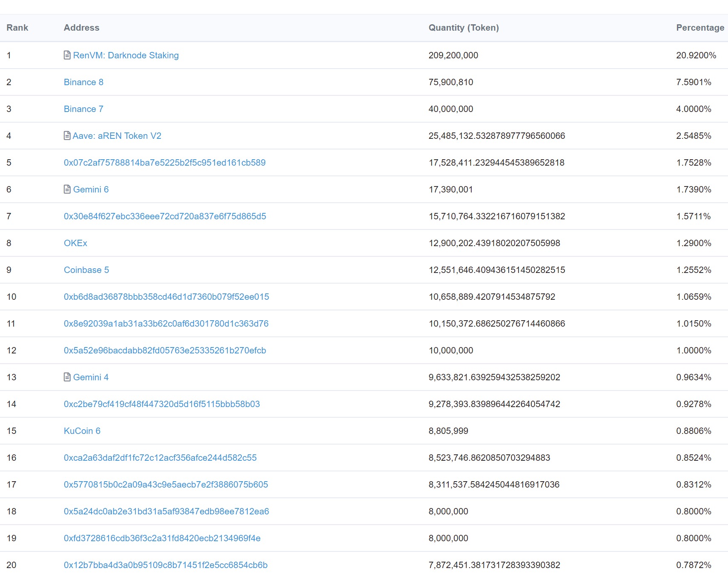Select the quantity 10,000,000
Image resolution: width=728 pixels, height=577 pixels.
451,350
